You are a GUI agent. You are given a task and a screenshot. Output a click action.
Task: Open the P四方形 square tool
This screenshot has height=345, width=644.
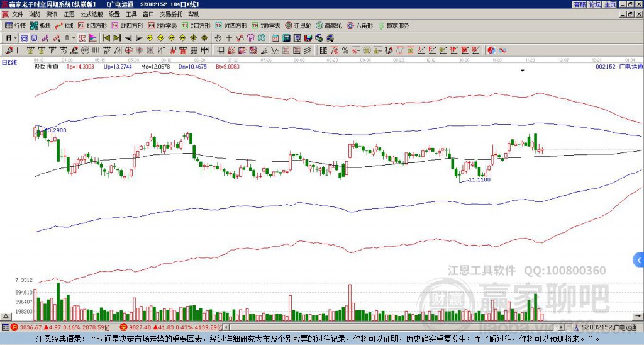click(x=92, y=25)
